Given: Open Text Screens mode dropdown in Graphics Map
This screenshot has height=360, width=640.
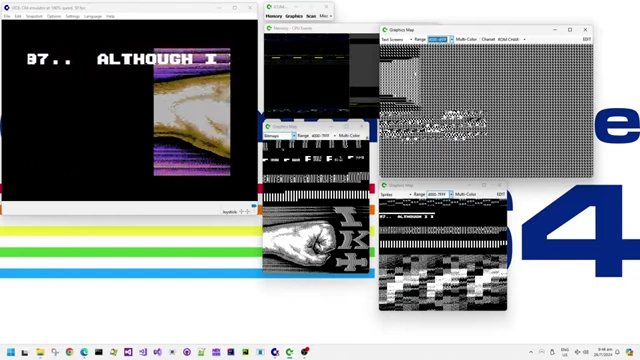Looking at the screenshot, I should [396, 40].
